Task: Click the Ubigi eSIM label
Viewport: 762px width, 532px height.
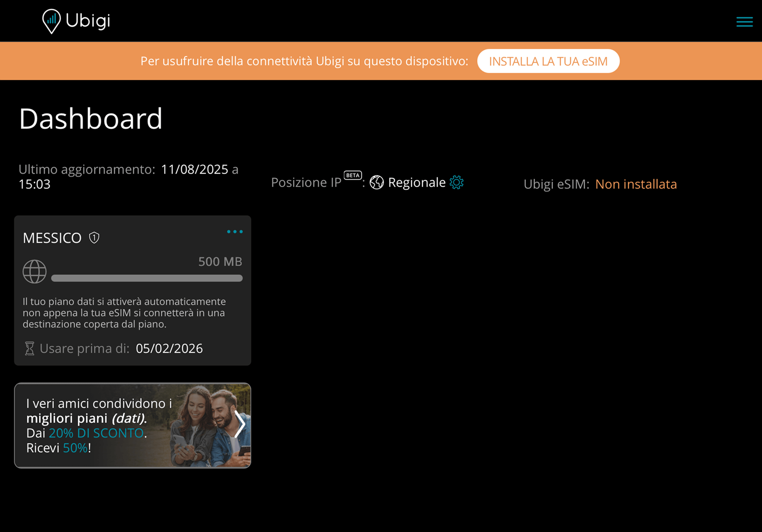Action: tap(557, 184)
